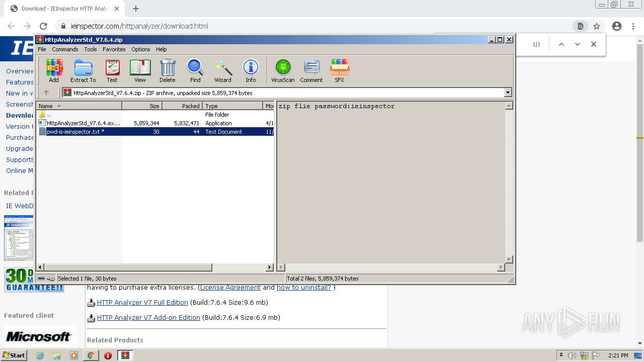Screen dimensions: 644x362
Task: Open the Find magnifier tool
Action: [195, 70]
